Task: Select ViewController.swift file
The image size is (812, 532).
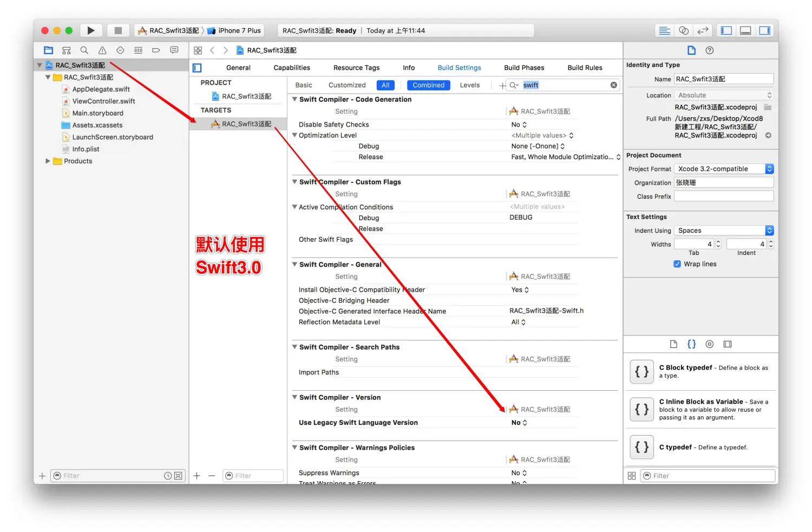Action: pos(103,101)
